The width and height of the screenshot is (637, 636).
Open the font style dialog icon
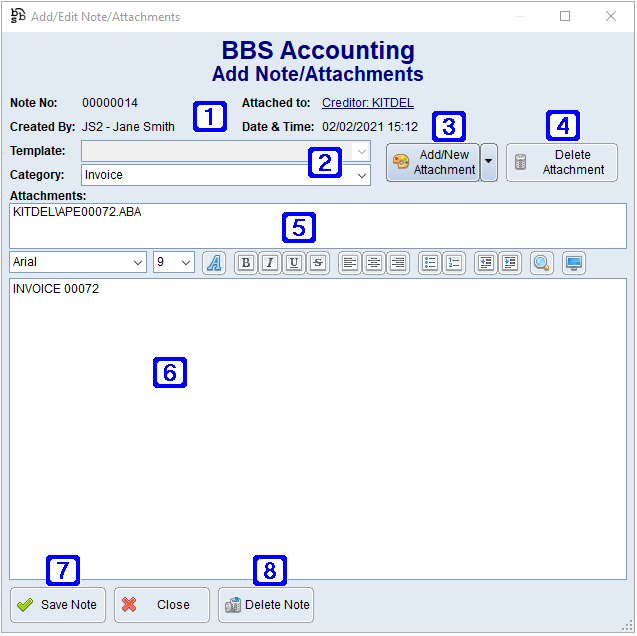point(214,263)
